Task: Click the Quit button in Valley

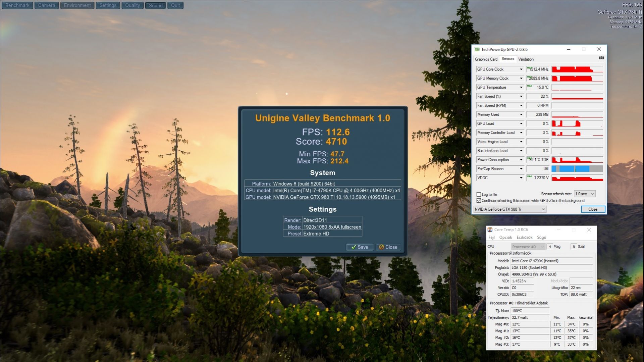Action: coord(175,5)
